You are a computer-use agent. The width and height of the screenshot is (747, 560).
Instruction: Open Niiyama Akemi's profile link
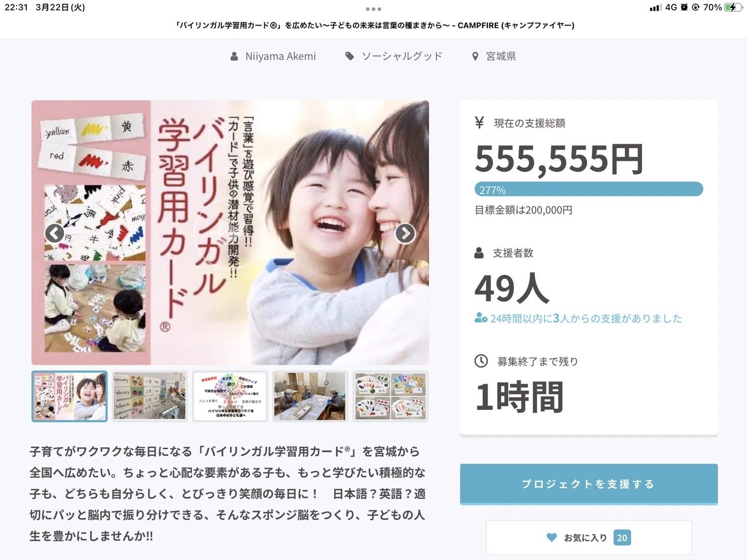281,56
